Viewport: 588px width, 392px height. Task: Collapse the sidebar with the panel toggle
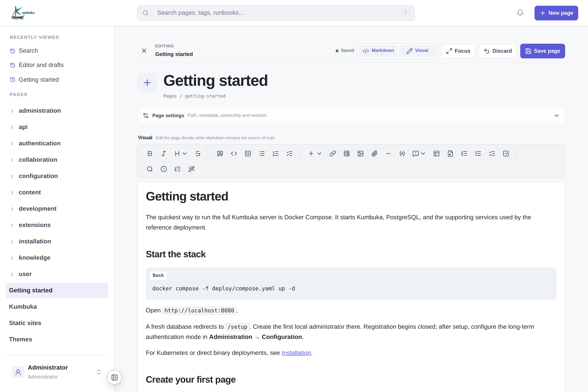tap(114, 377)
